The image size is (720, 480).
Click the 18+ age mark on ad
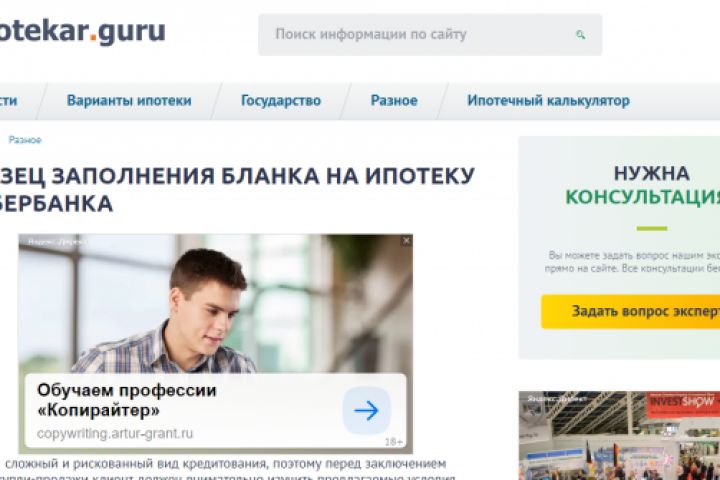[394, 442]
